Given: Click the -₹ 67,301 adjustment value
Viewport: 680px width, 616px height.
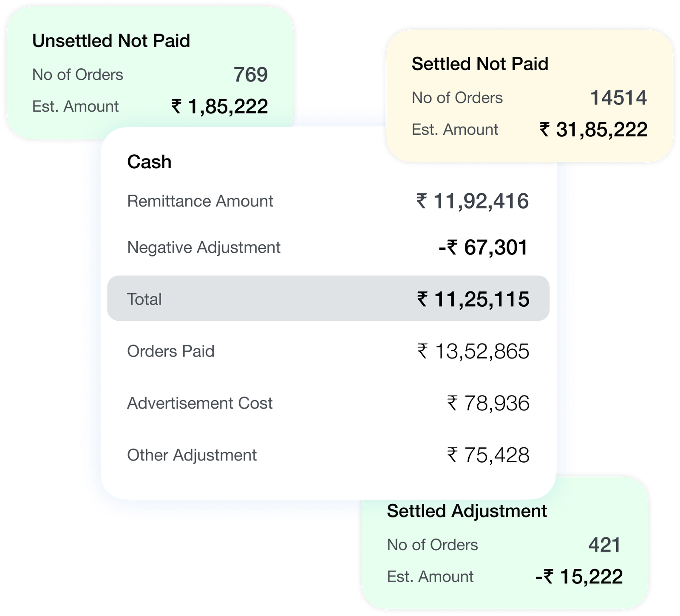Looking at the screenshot, I should 483,247.
